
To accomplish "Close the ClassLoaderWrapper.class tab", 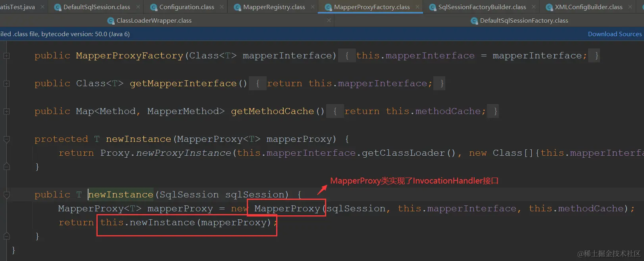I will [x=329, y=20].
